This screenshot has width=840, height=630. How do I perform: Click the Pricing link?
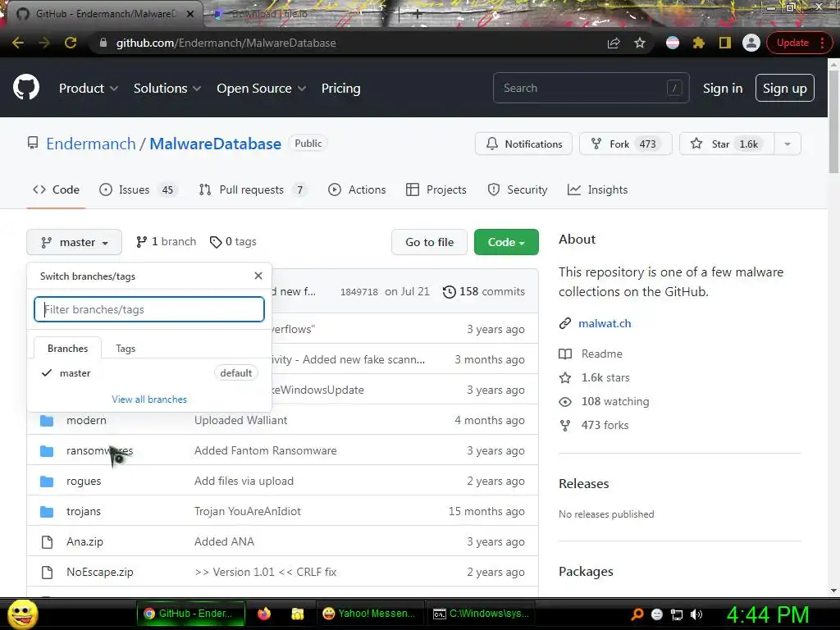pyautogui.click(x=340, y=89)
